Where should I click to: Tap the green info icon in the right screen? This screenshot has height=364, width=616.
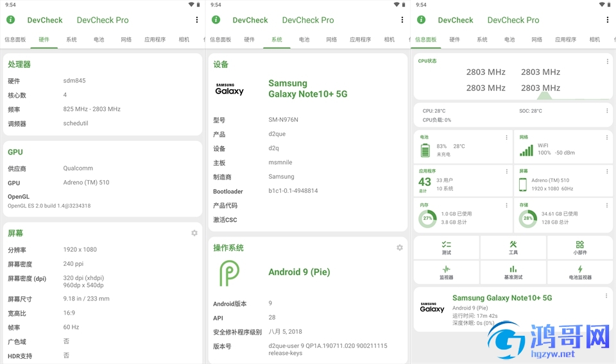coord(421,20)
